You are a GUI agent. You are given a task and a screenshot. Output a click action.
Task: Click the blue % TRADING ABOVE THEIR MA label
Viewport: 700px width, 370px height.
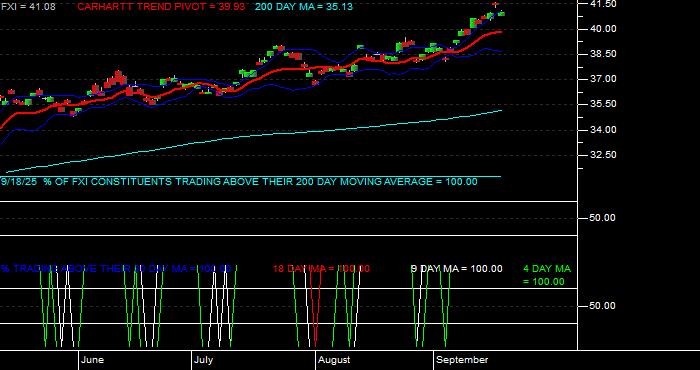[116, 269]
